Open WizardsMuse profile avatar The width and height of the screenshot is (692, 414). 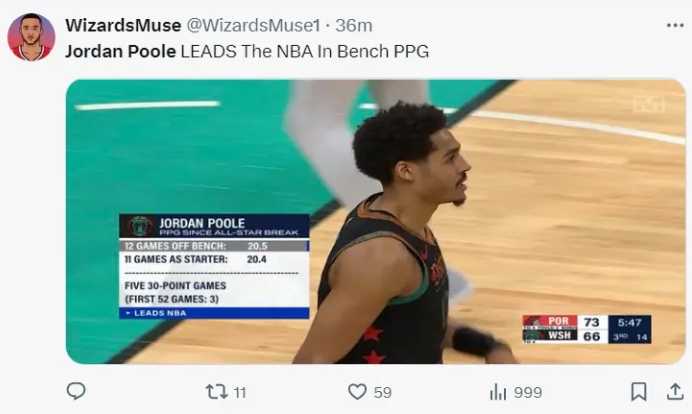tap(31, 37)
